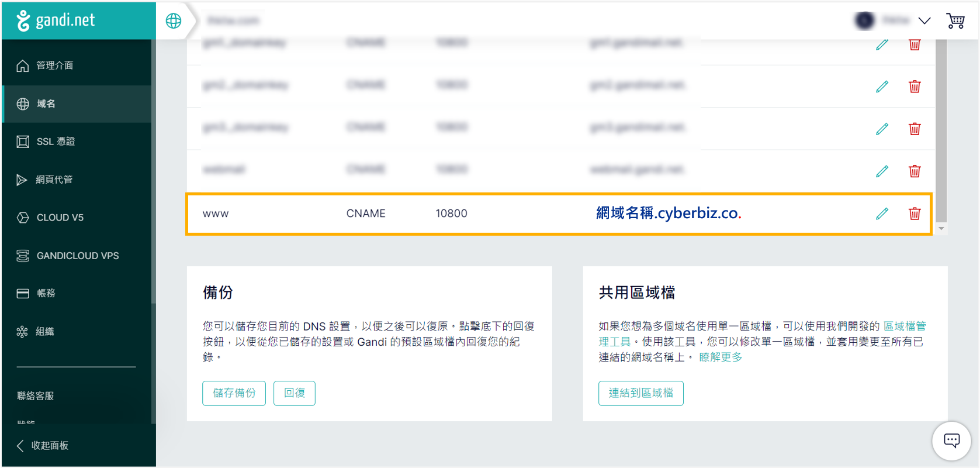The image size is (980, 468).
Task: Delete the gm3 domainkey record
Action: 915,129
